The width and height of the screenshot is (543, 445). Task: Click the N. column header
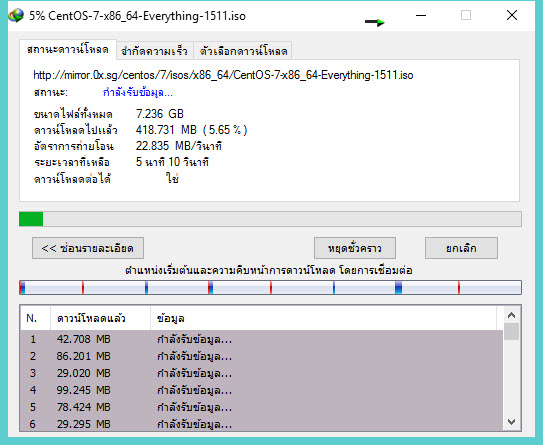click(x=35, y=318)
